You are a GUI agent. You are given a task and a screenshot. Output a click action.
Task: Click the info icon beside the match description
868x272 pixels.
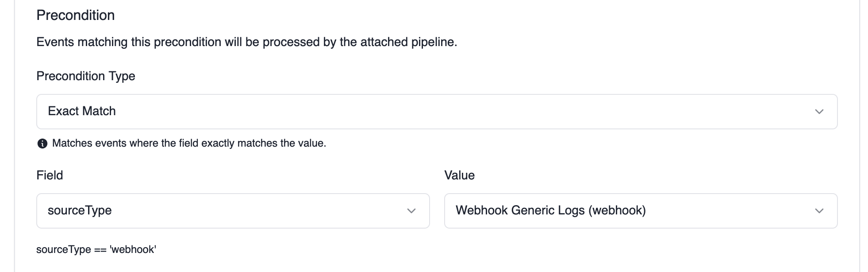[42, 144]
